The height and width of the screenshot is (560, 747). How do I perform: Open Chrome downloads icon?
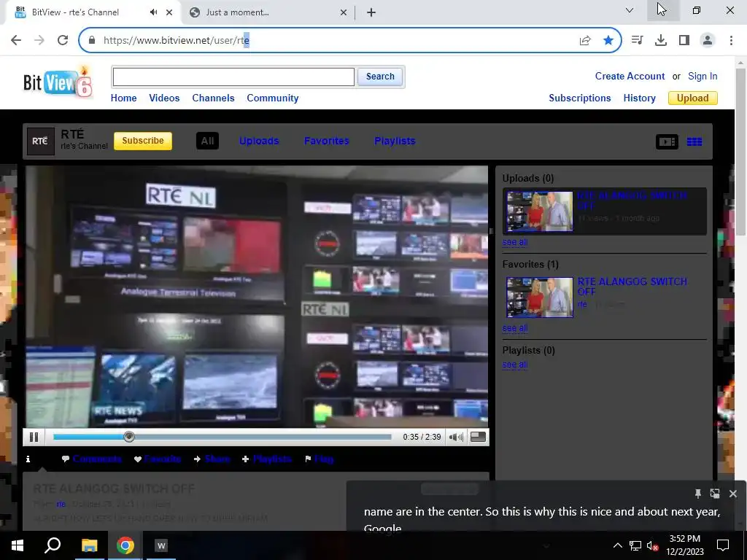click(x=661, y=40)
